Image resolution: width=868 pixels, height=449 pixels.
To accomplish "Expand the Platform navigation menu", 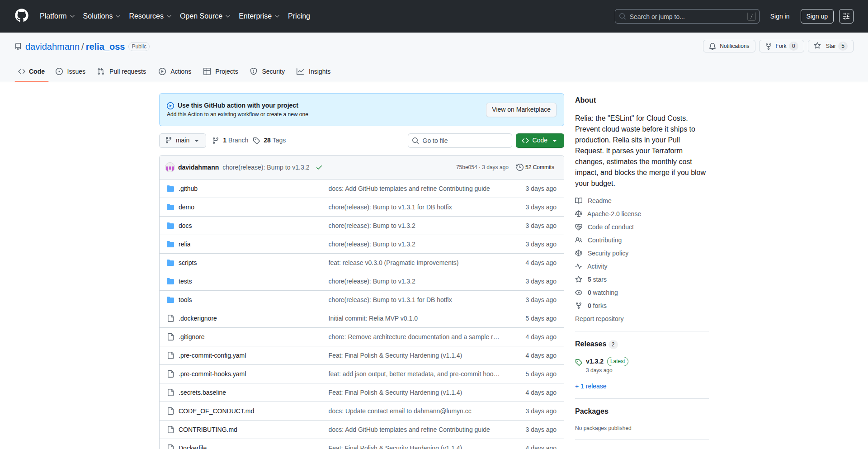I will click(57, 16).
